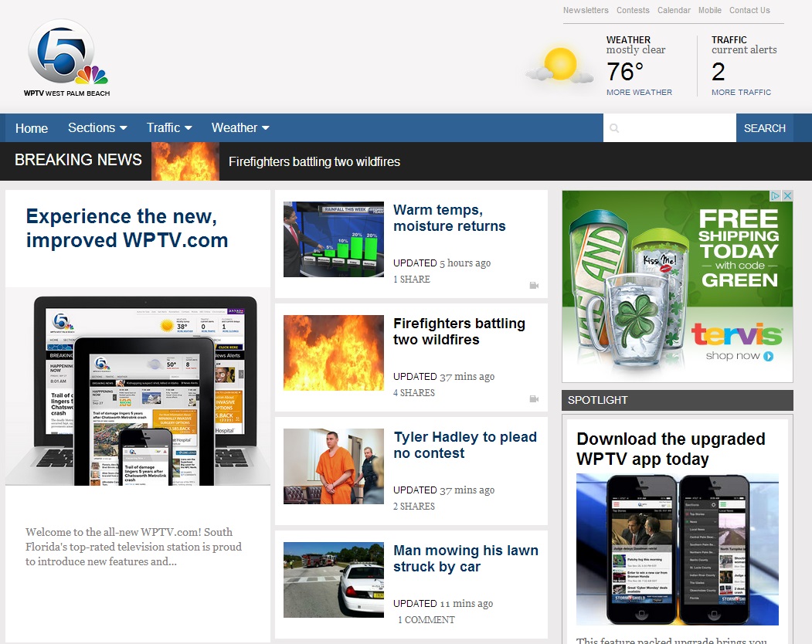Click the flames thumbnail in story list
This screenshot has height=644, width=812.
[334, 353]
